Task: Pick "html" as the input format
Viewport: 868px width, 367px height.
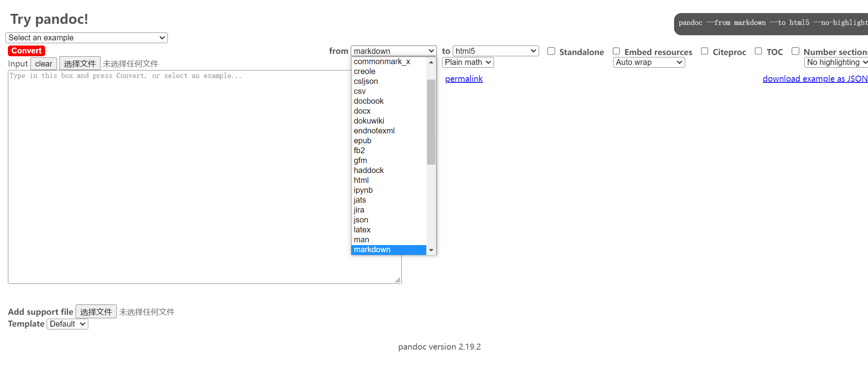Action: coord(361,180)
